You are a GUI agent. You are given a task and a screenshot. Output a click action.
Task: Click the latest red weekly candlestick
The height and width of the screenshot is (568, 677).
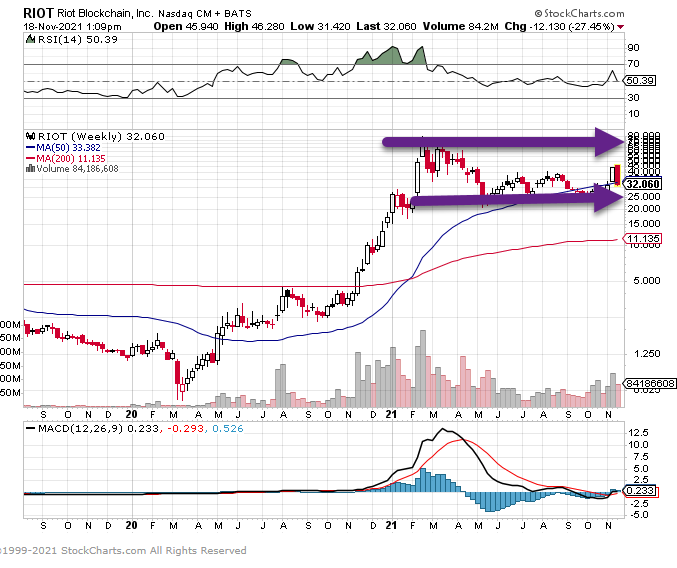pos(617,175)
